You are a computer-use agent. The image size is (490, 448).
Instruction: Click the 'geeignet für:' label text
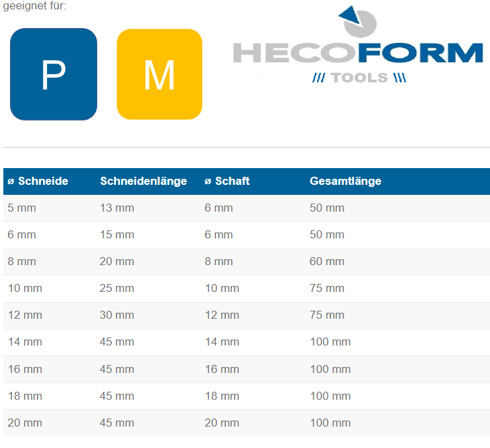point(34,6)
